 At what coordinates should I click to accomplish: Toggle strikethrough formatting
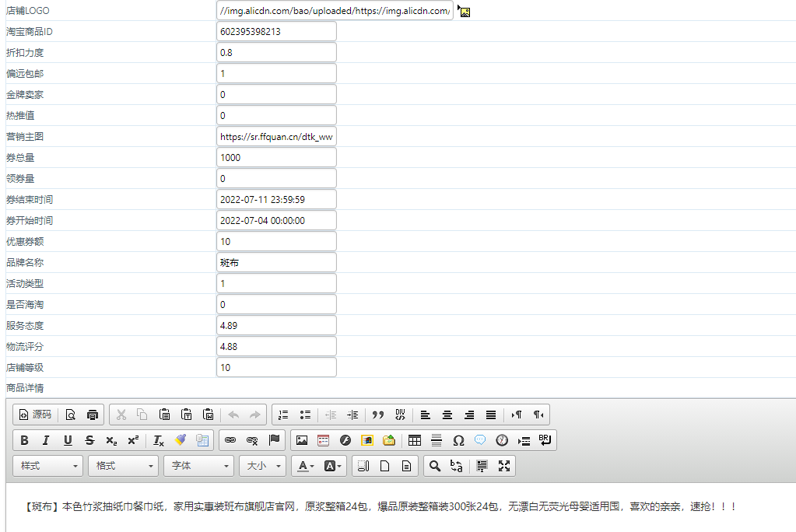click(x=89, y=440)
